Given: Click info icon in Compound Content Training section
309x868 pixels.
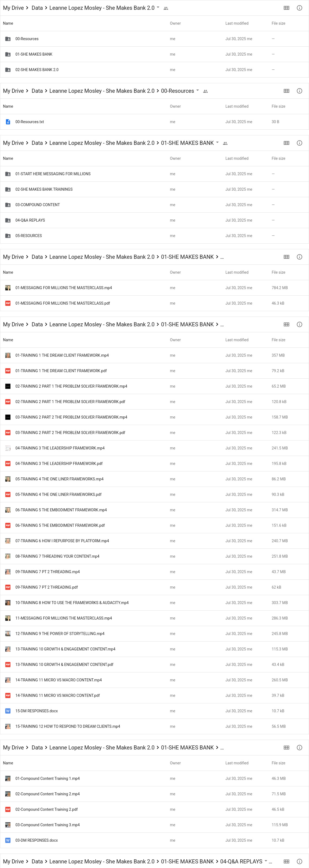Looking at the screenshot, I should [x=299, y=747].
